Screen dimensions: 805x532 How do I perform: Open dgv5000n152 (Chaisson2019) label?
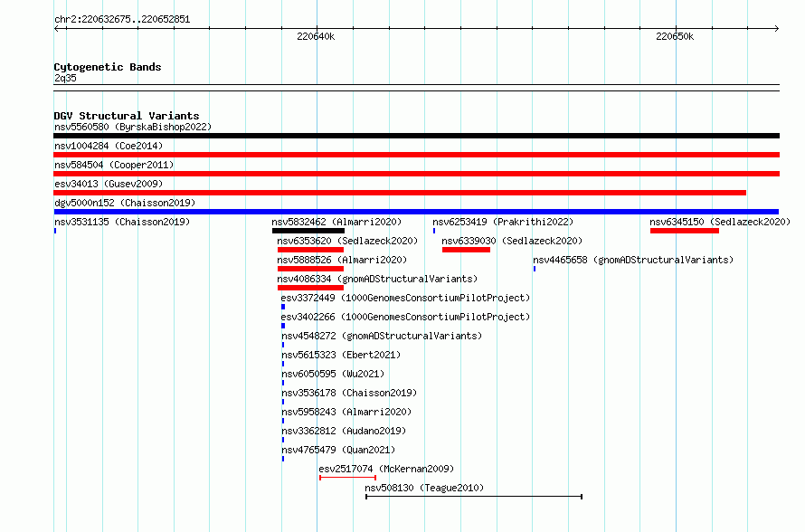125,203
